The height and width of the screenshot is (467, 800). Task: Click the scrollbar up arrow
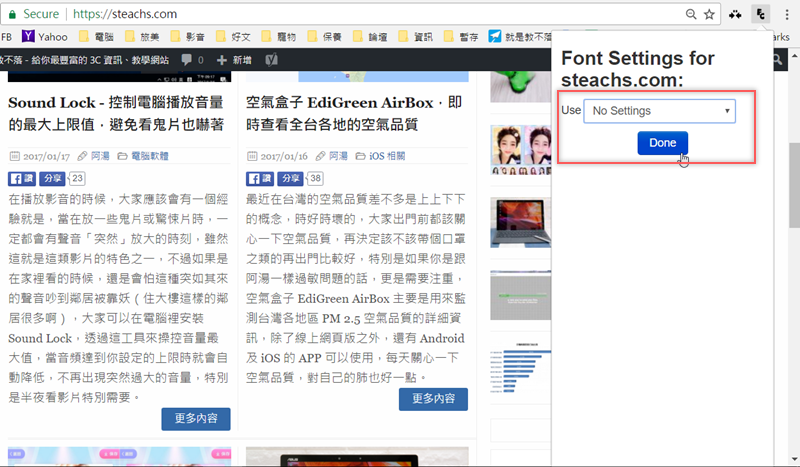tap(794, 54)
